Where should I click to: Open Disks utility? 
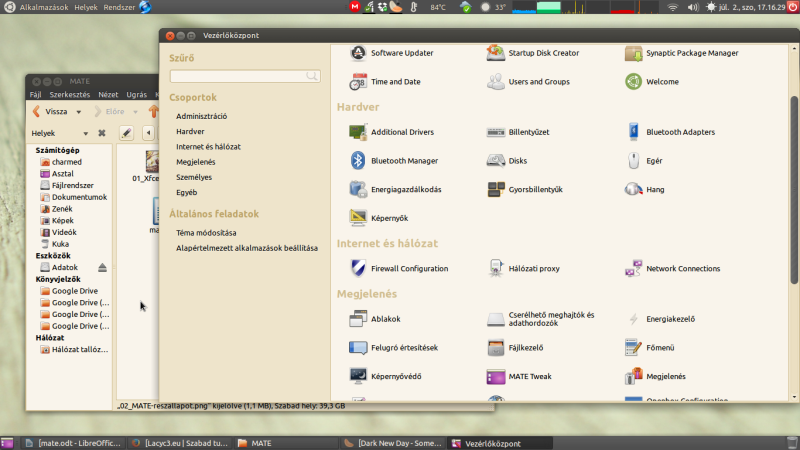507,161
